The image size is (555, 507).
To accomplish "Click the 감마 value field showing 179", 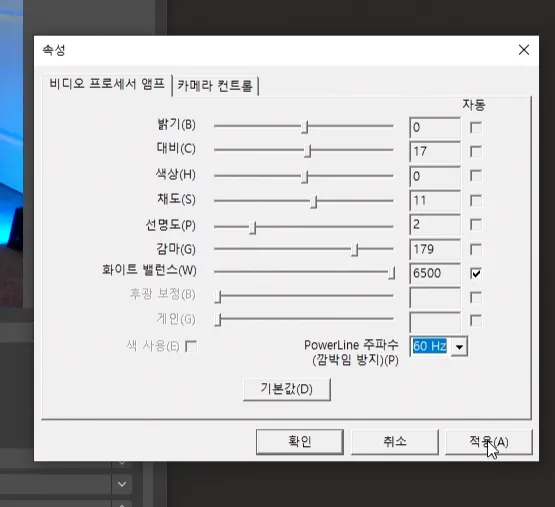I will 435,249.
